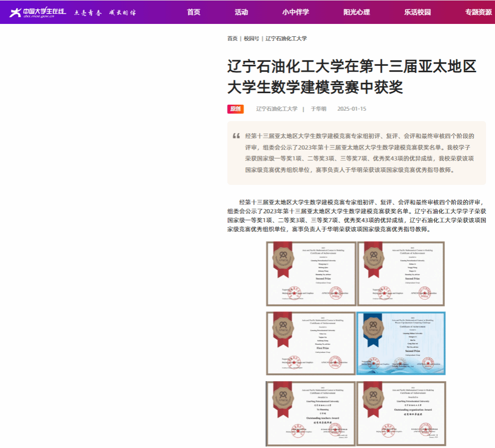View the Outstanding organization Award certificate
Image resolution: width=495 pixels, height=448 pixels.
pos(401,413)
